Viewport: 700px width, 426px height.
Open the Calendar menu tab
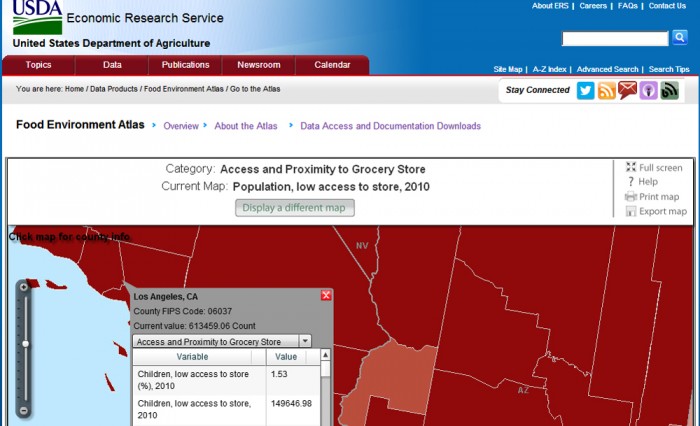332,65
